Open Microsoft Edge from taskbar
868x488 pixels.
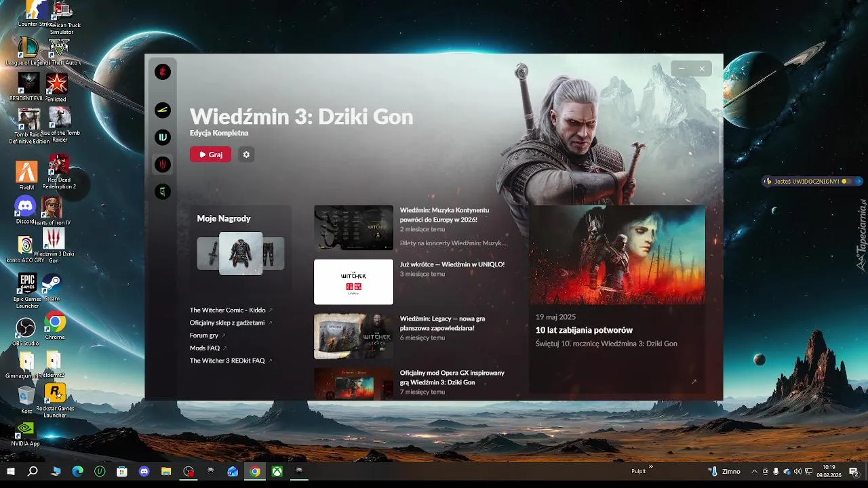78,472
